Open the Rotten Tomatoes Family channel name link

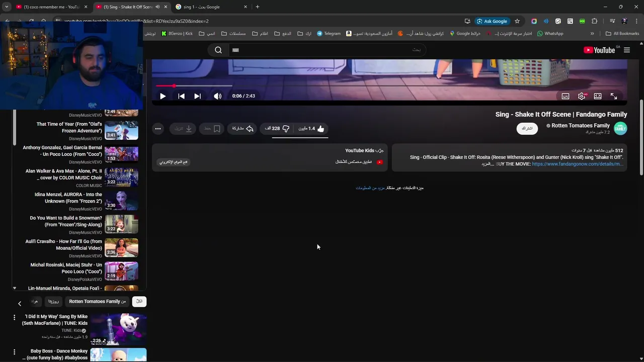[581, 126]
